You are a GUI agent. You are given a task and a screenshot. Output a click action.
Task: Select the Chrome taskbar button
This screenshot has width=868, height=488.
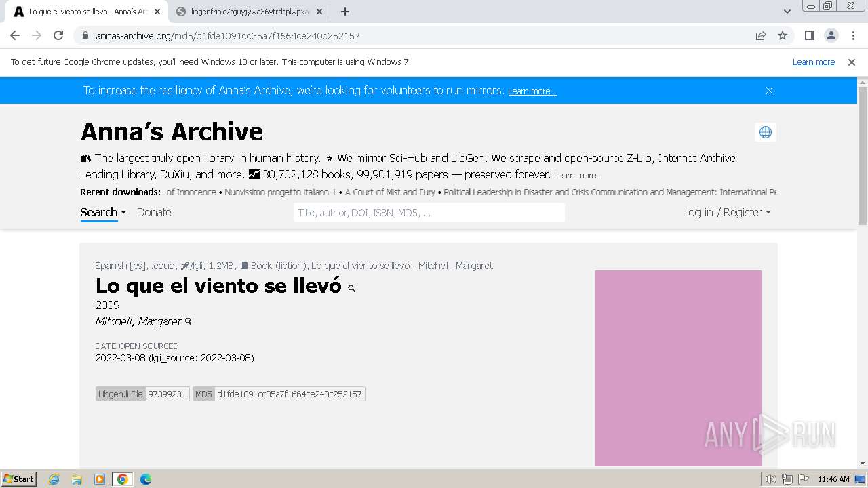point(123,479)
